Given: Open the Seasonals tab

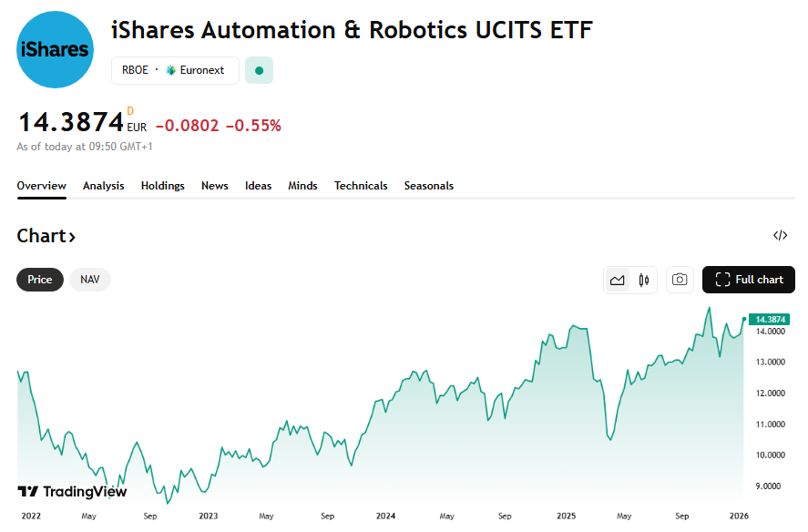Looking at the screenshot, I should (x=428, y=186).
